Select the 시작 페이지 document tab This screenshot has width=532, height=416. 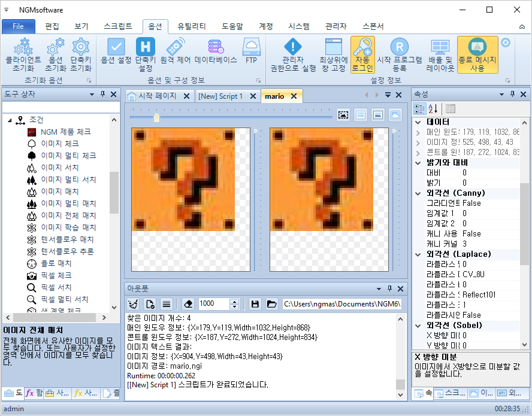tap(157, 96)
